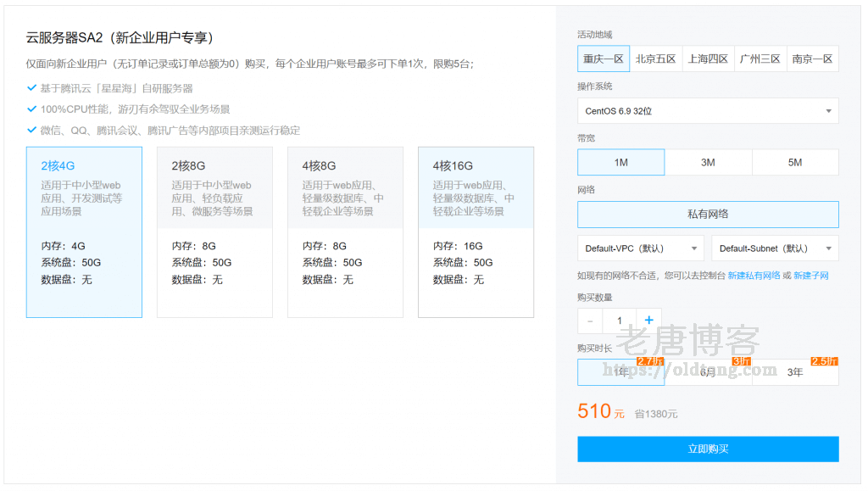This screenshot has width=868, height=491.
Task: Choose 北京五区 as the region
Action: 656,59
